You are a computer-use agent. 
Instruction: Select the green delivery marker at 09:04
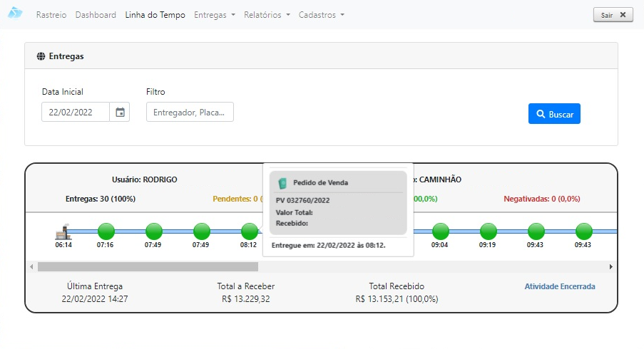click(440, 231)
